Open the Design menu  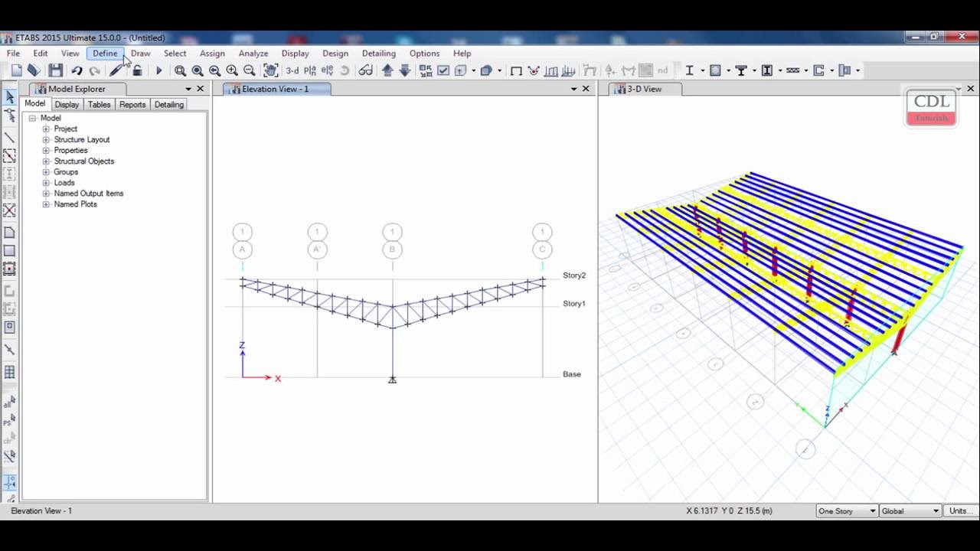point(335,54)
